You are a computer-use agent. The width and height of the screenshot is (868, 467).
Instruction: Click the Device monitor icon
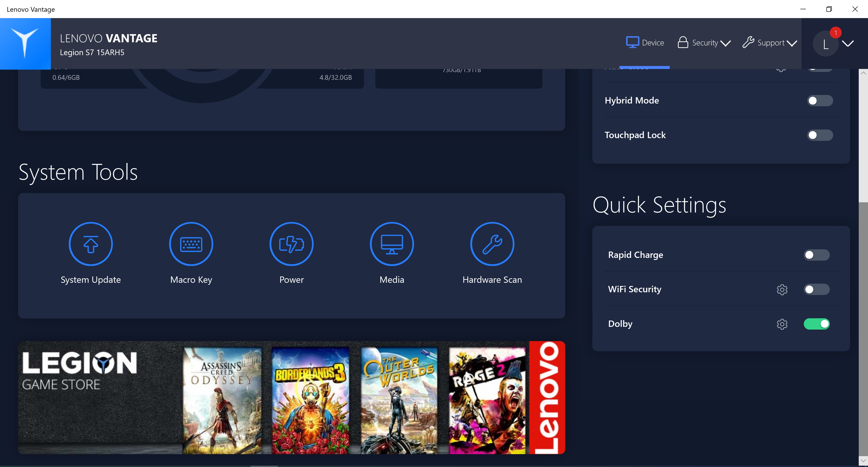(632, 42)
